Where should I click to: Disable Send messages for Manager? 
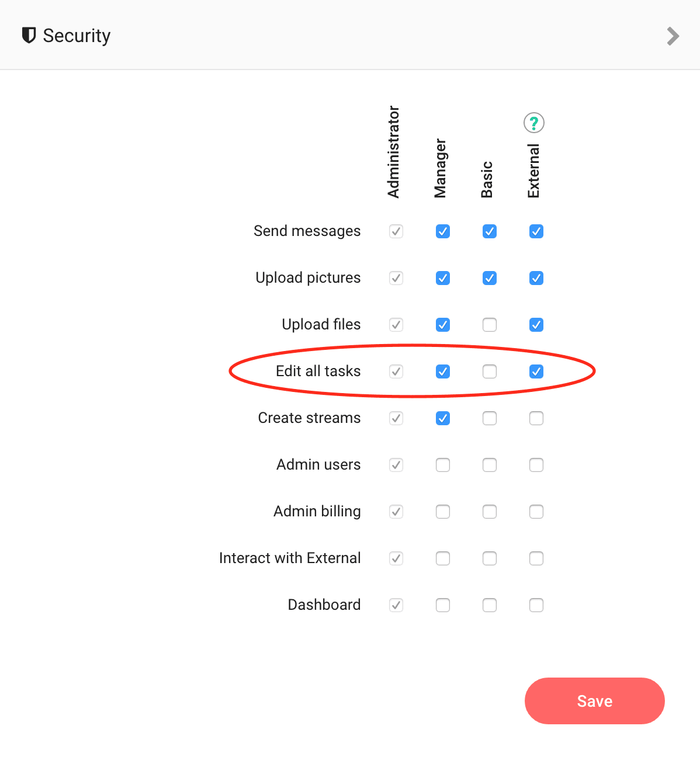(443, 231)
